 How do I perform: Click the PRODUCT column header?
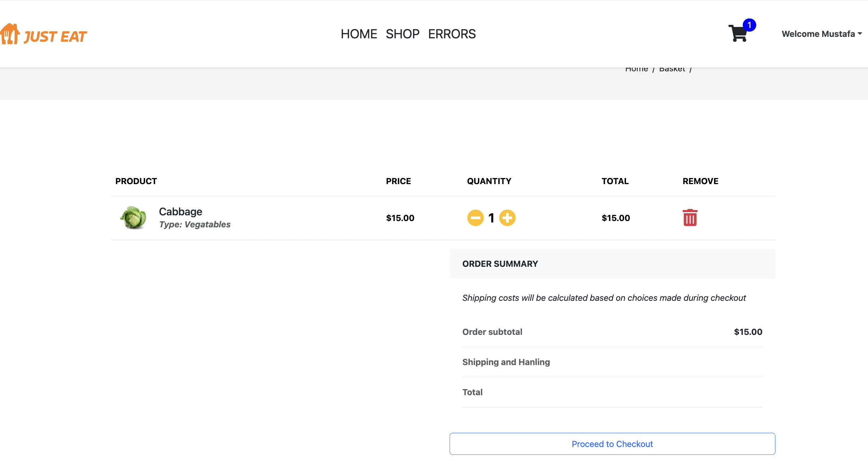(x=136, y=181)
